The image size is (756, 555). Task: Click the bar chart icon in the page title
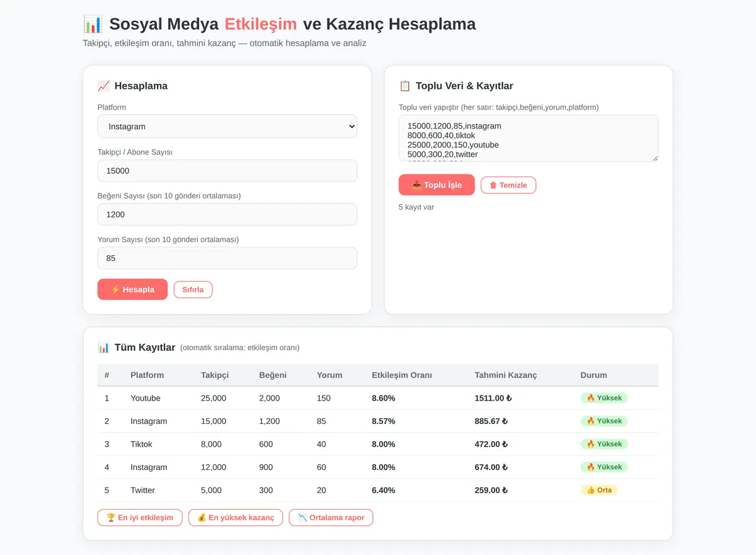93,24
